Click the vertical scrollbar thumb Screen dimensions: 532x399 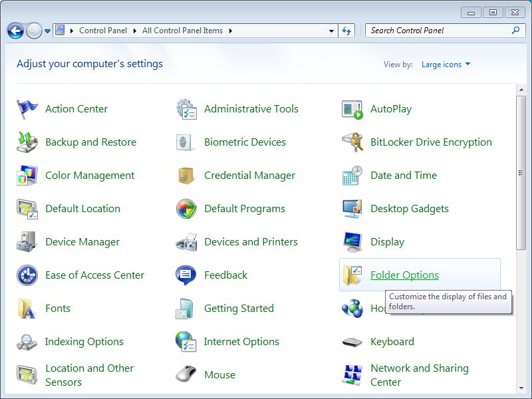coord(521,173)
